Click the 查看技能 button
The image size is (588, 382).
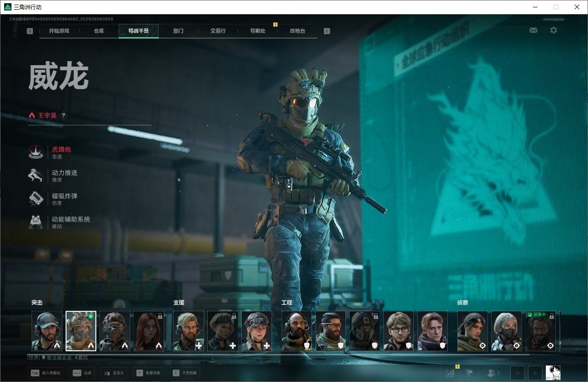point(148,373)
